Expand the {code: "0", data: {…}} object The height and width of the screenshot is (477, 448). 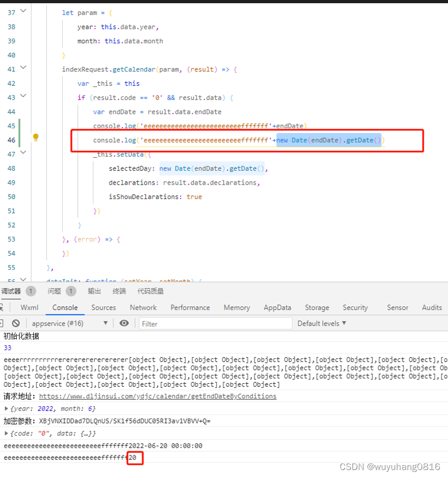[6, 433]
